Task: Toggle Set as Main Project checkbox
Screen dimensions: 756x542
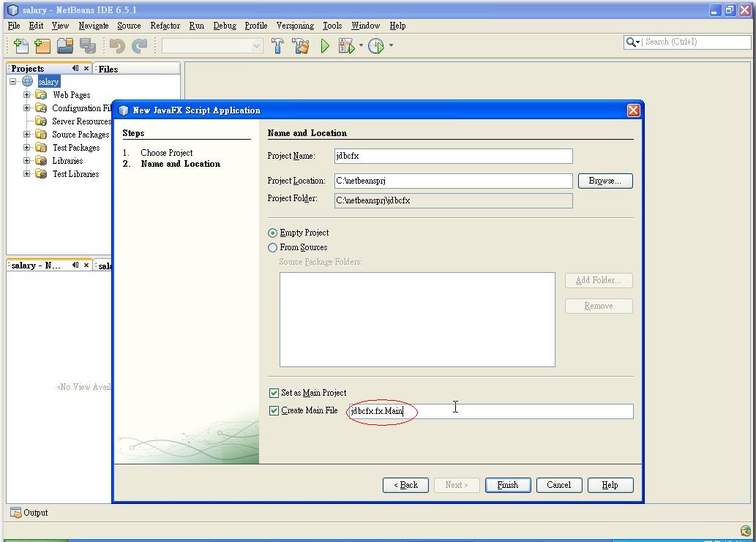Action: [x=274, y=393]
